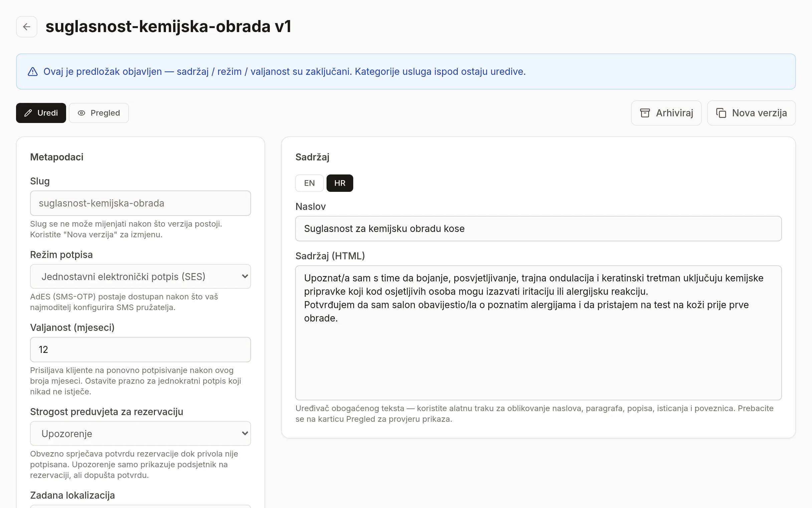Click the back arrow button

pos(26,26)
